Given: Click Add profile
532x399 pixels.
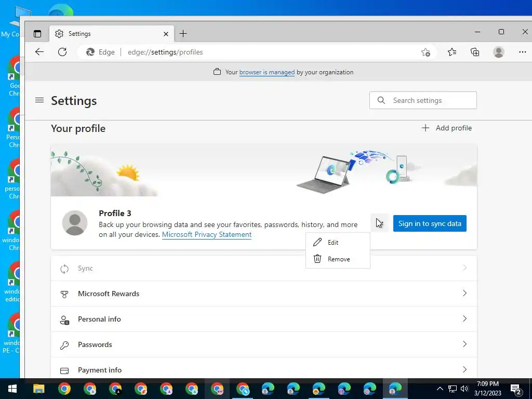Looking at the screenshot, I should tap(446, 128).
